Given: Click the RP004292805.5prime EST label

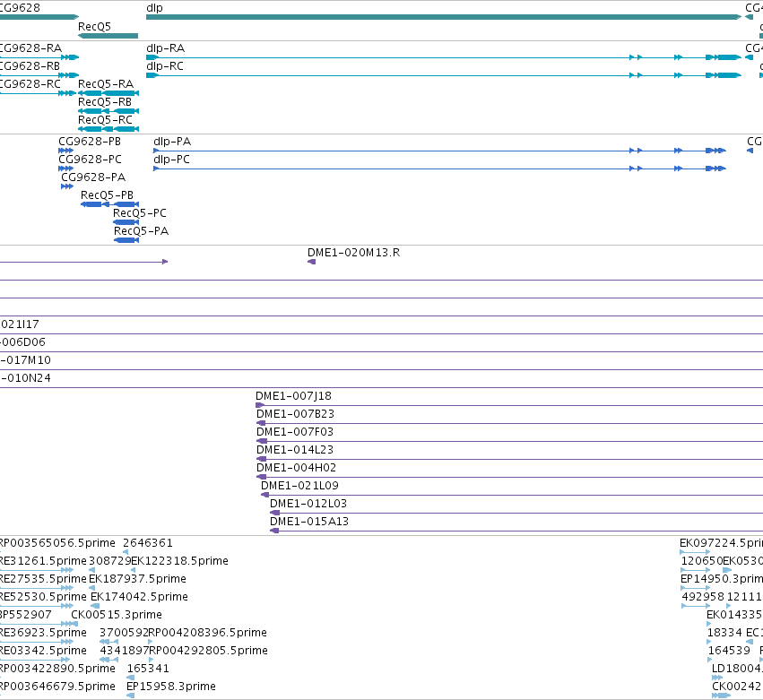Looking at the screenshot, I should [209, 651].
